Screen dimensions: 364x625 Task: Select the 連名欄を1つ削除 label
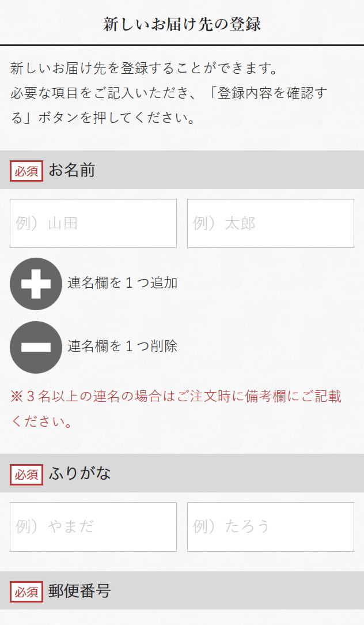[122, 347]
